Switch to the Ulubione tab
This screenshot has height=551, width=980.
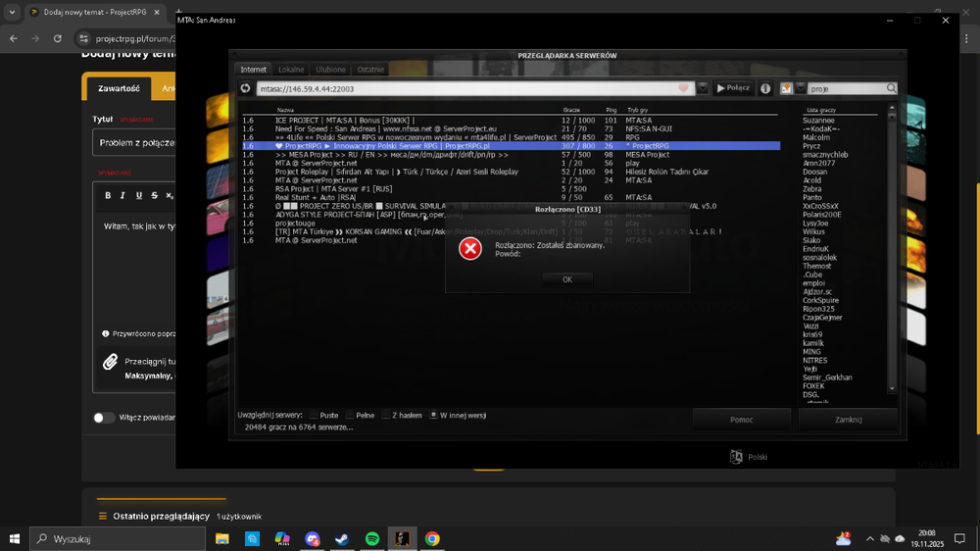(x=330, y=70)
